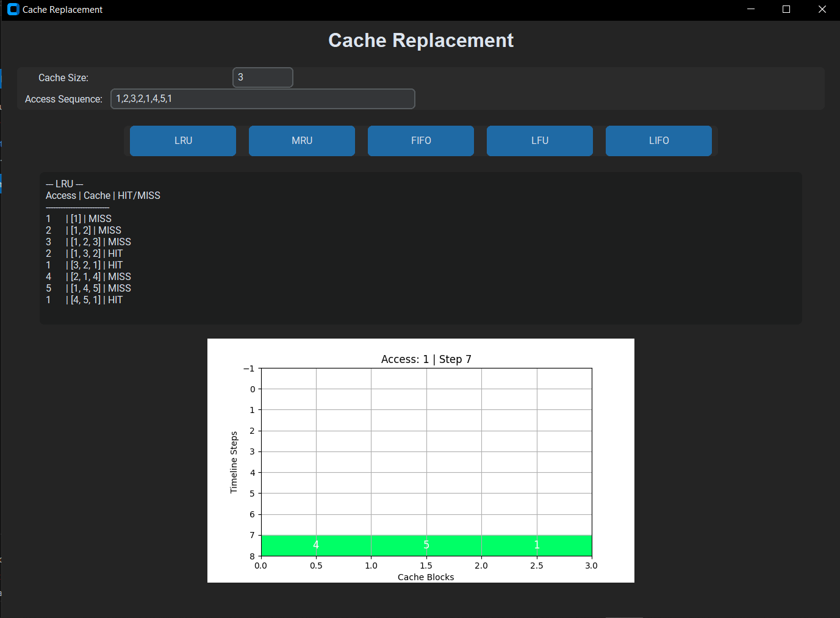Click y-axis tick label −1
Viewport: 840px width, 618px height.
coord(249,368)
